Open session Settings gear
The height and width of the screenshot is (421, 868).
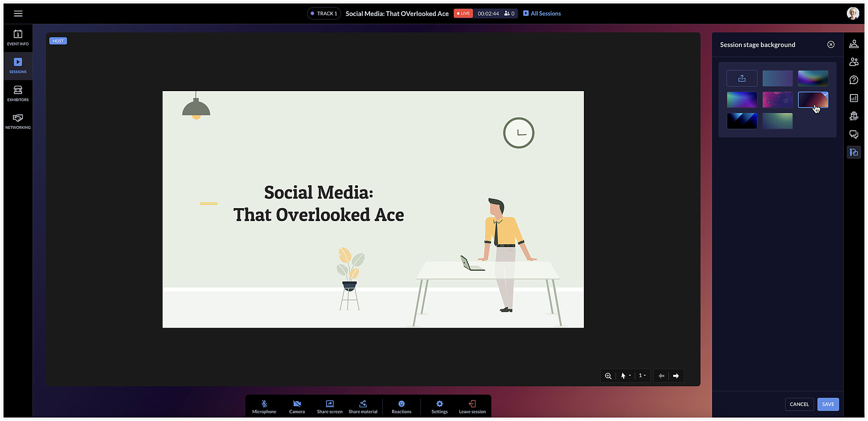440,407
